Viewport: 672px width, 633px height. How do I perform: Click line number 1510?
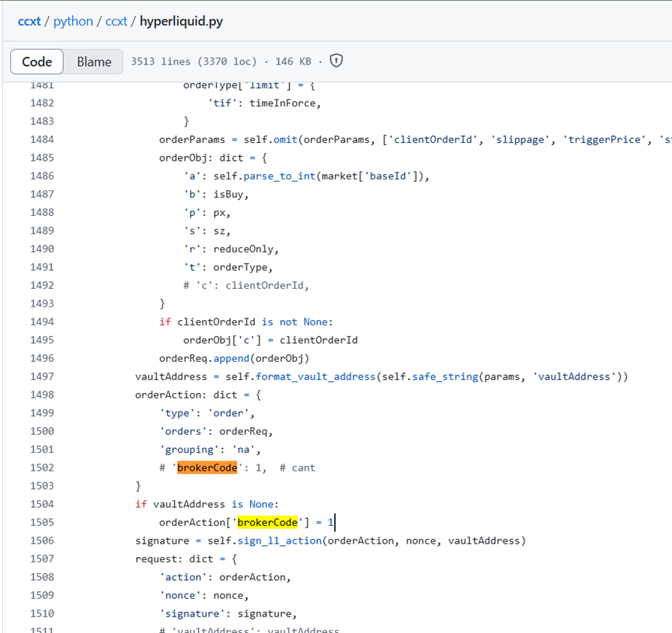41,614
